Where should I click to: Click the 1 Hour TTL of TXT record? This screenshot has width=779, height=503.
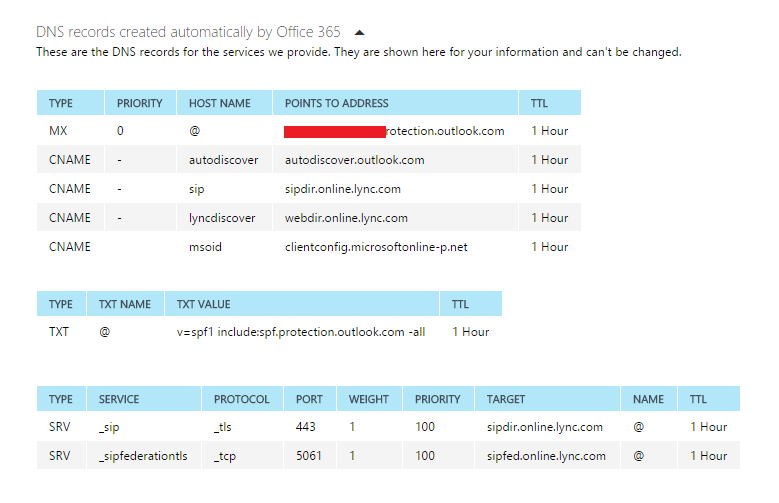pyautogui.click(x=470, y=332)
